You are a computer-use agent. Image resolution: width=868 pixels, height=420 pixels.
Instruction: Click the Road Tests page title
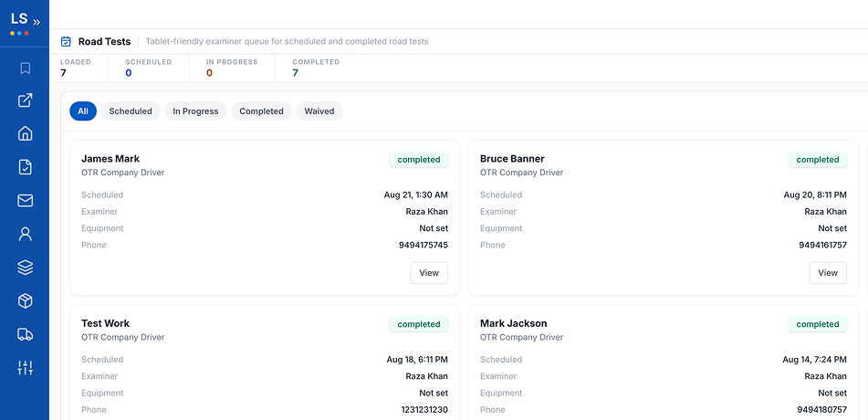click(105, 42)
